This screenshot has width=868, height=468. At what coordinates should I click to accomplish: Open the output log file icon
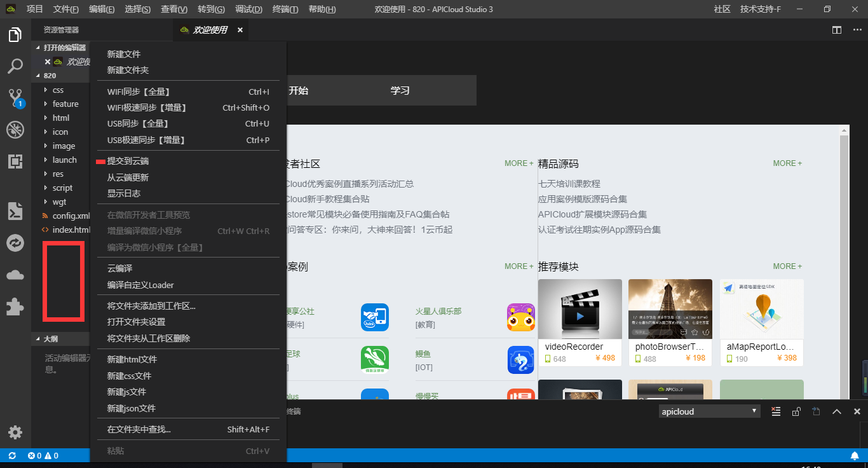(817, 411)
